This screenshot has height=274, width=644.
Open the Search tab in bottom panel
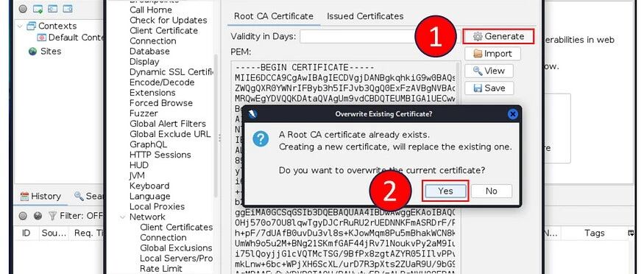(x=88, y=196)
